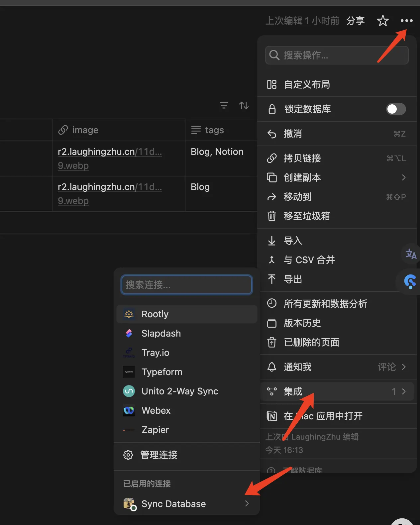Select the Unito 2-Way Sync icon
420x525 pixels.
pos(129,391)
